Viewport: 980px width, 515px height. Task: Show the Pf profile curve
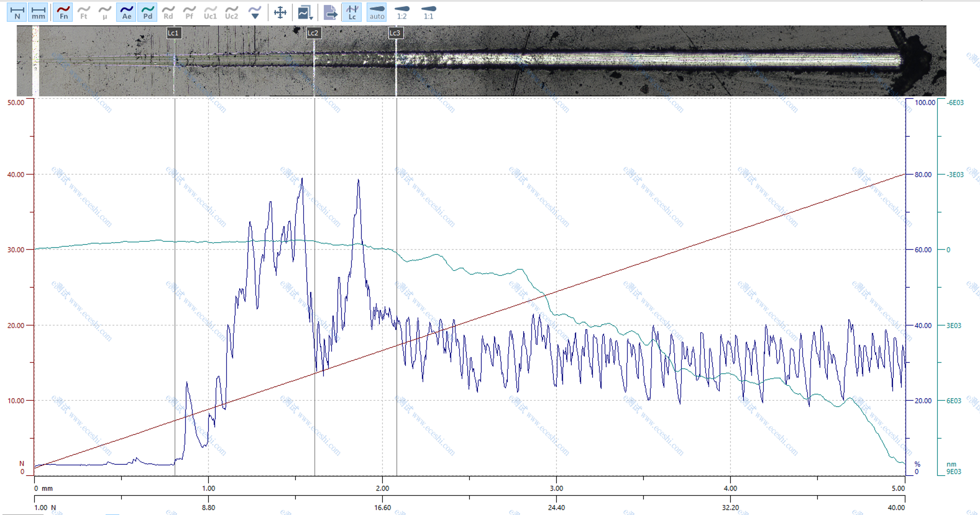[189, 12]
